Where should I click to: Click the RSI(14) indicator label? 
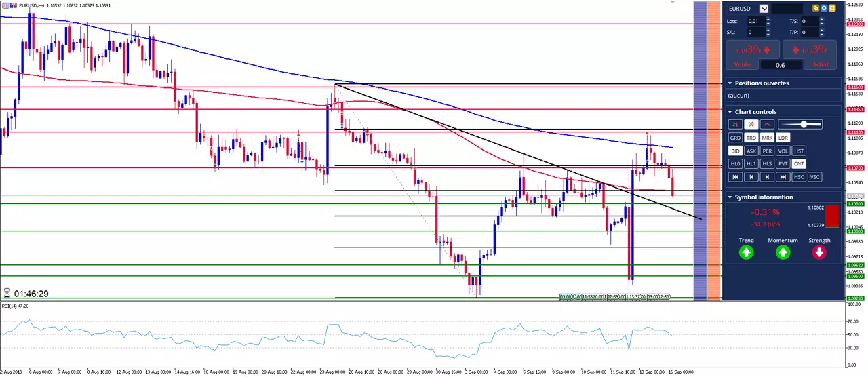[14, 306]
